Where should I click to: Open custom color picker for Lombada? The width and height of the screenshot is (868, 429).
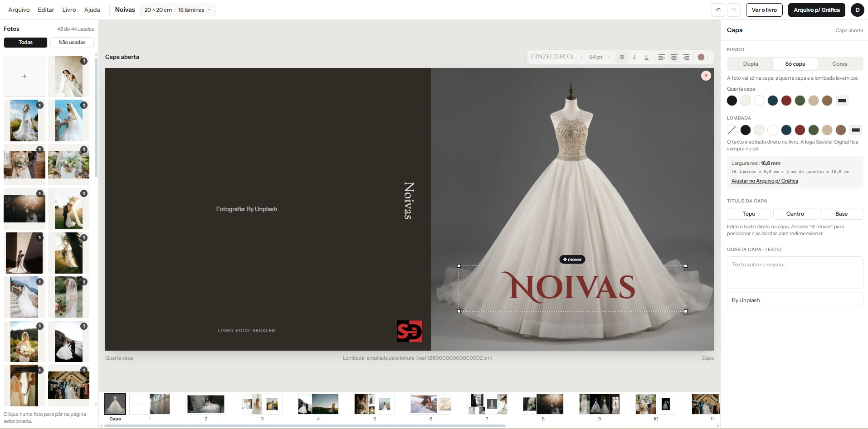855,130
